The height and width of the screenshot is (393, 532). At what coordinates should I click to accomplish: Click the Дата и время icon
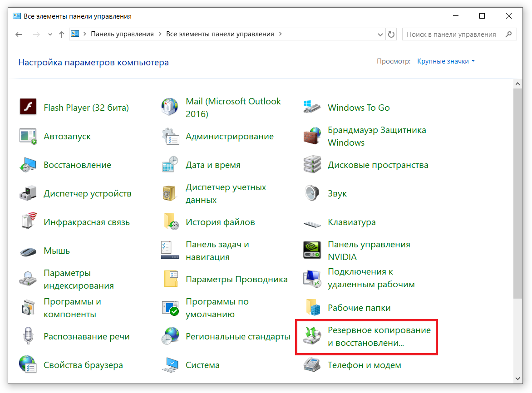(x=170, y=165)
